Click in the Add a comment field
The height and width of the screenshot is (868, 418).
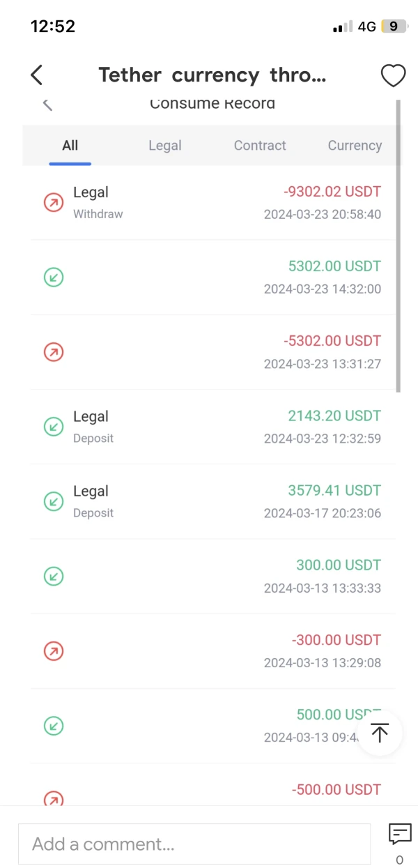click(194, 844)
